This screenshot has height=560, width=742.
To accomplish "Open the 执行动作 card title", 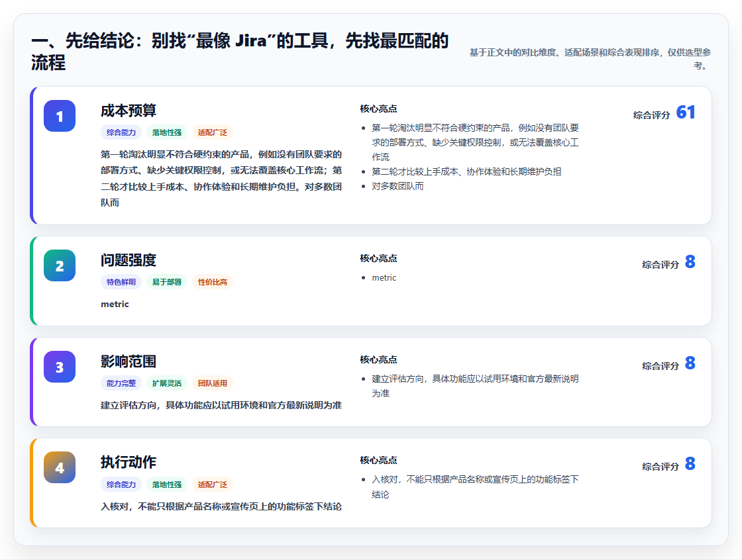I will pos(129,462).
